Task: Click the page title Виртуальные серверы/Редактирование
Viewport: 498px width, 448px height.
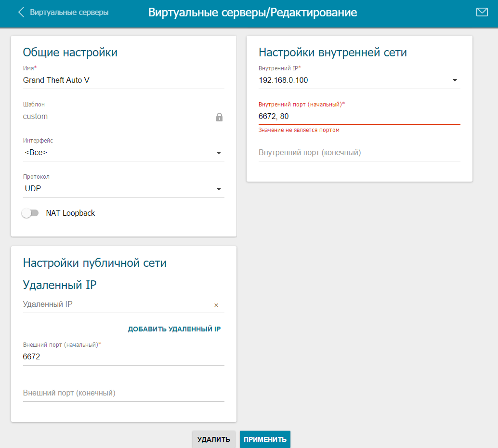Action: click(252, 13)
